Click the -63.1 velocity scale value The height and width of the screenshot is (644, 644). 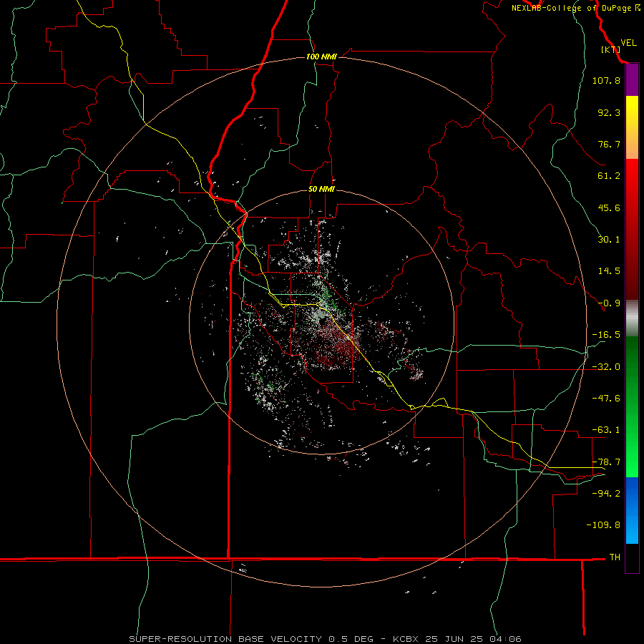606,430
